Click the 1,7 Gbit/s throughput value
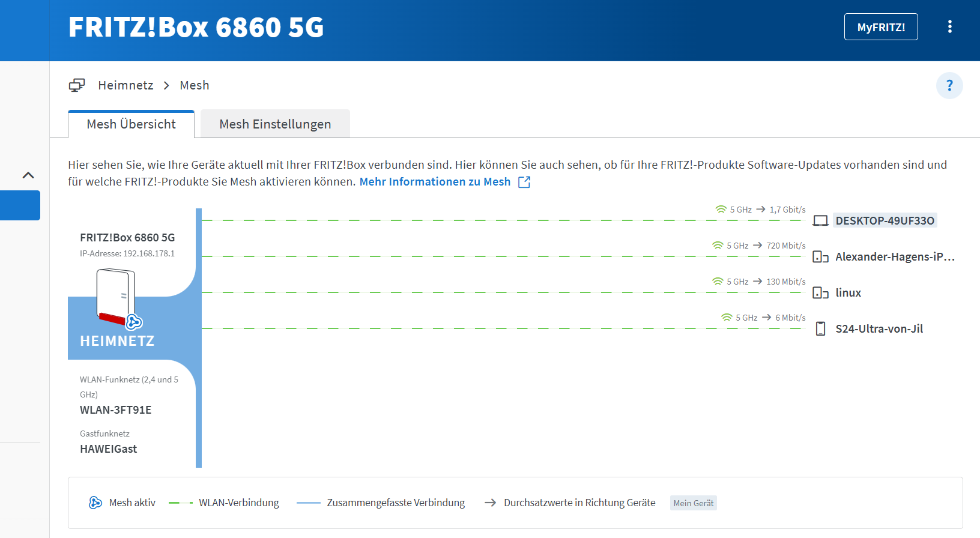The height and width of the screenshot is (538, 980). coord(787,210)
